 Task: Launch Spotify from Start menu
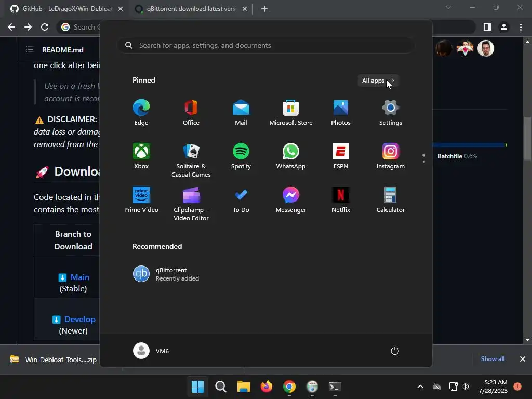(241, 156)
